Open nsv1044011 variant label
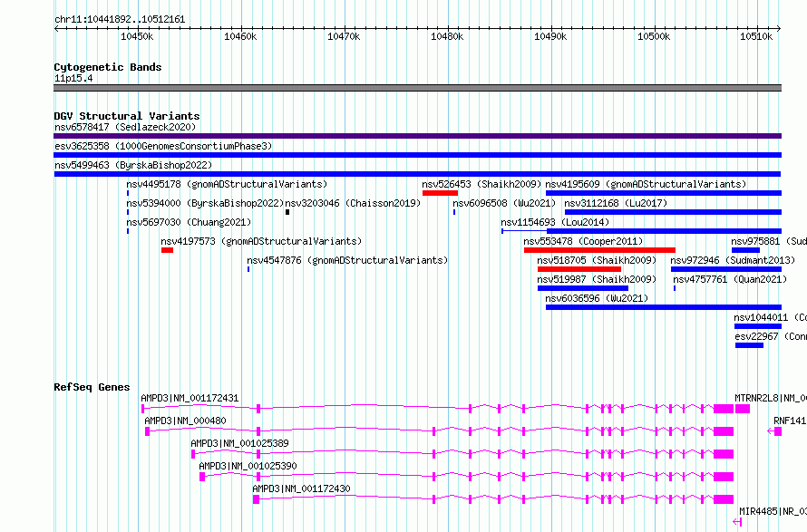807x532 pixels. (771, 317)
